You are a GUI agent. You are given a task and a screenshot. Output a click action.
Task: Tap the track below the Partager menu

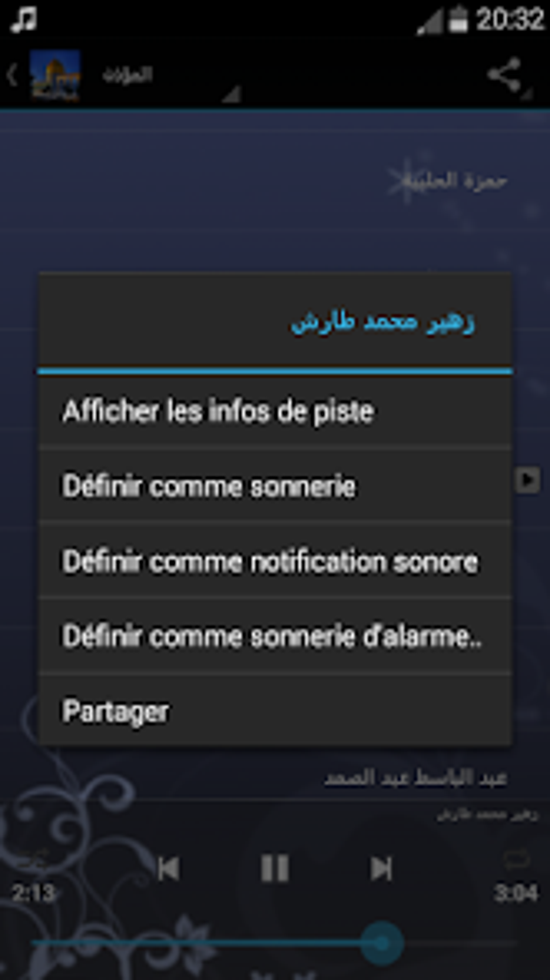(275, 777)
